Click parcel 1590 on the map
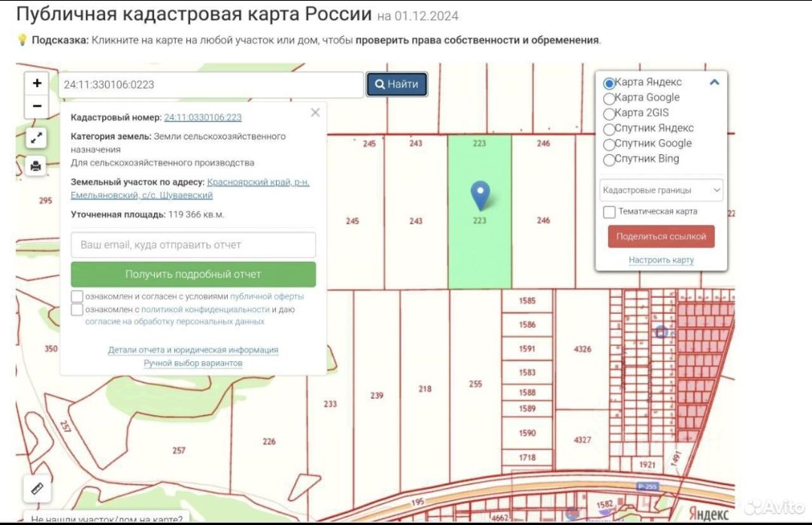 coord(527,432)
